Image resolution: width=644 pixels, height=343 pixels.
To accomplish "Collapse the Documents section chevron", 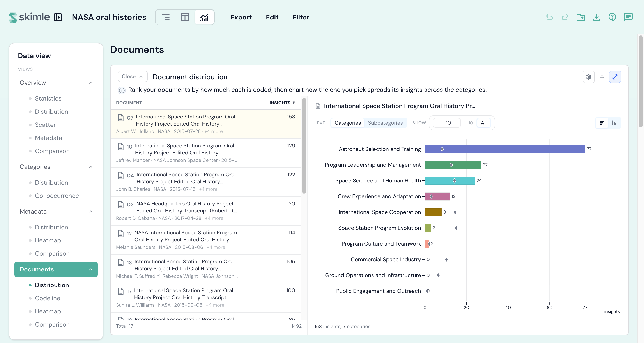I will point(91,269).
